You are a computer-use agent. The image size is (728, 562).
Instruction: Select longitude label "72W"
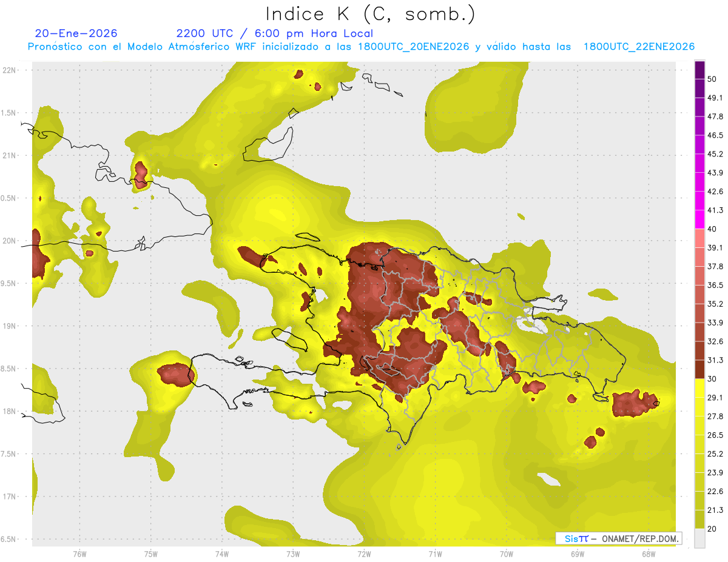(x=364, y=554)
